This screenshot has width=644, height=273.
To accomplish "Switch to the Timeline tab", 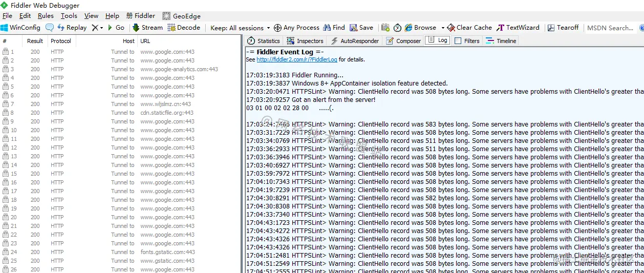I will click(x=501, y=40).
